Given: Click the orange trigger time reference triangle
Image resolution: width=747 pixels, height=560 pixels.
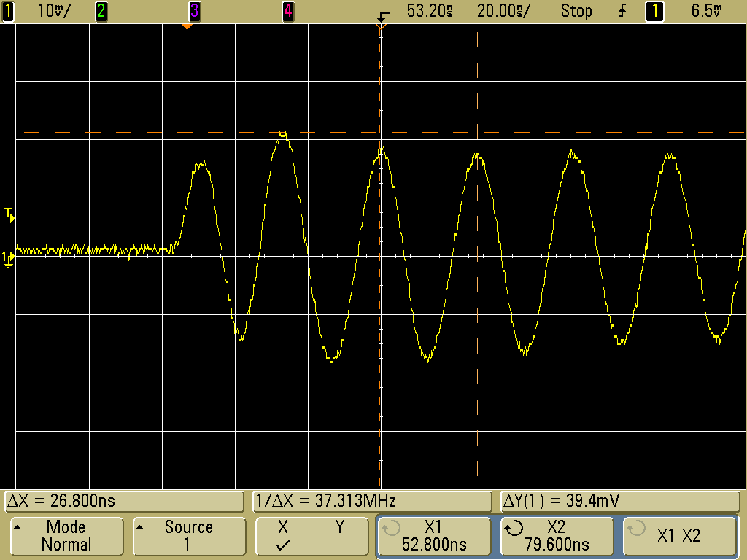Looking at the screenshot, I should pos(187,27).
